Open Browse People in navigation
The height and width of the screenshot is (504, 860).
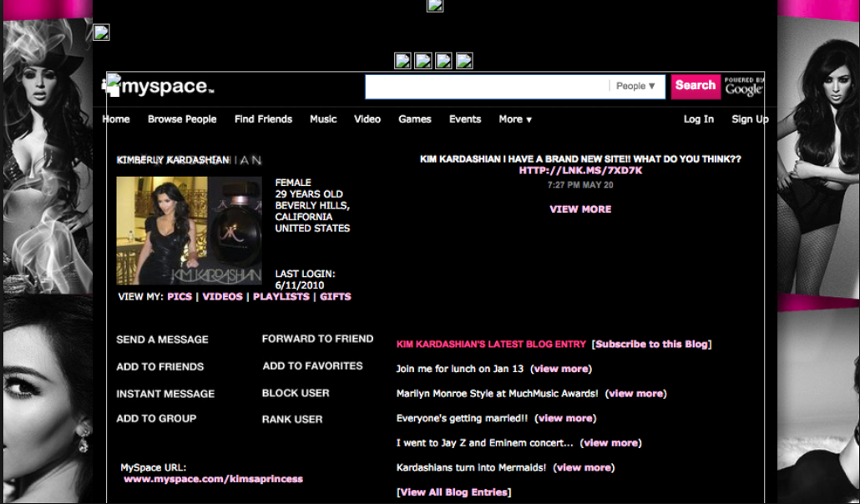(x=182, y=119)
